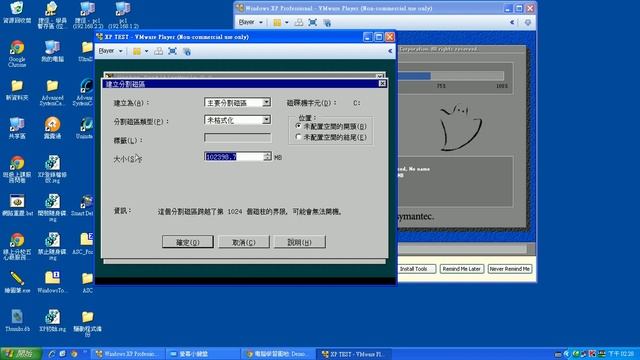Open the 建立為 dropdown showing 主要分割磁區

(x=238, y=102)
